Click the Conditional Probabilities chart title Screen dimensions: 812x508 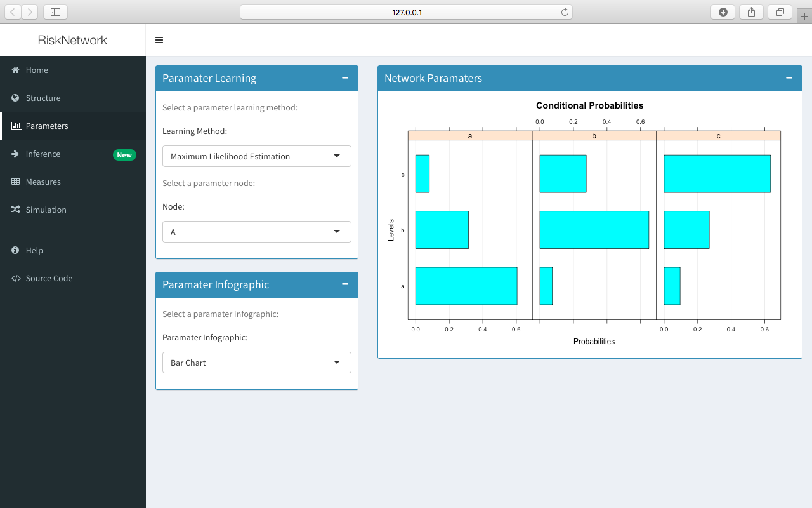[x=589, y=105]
